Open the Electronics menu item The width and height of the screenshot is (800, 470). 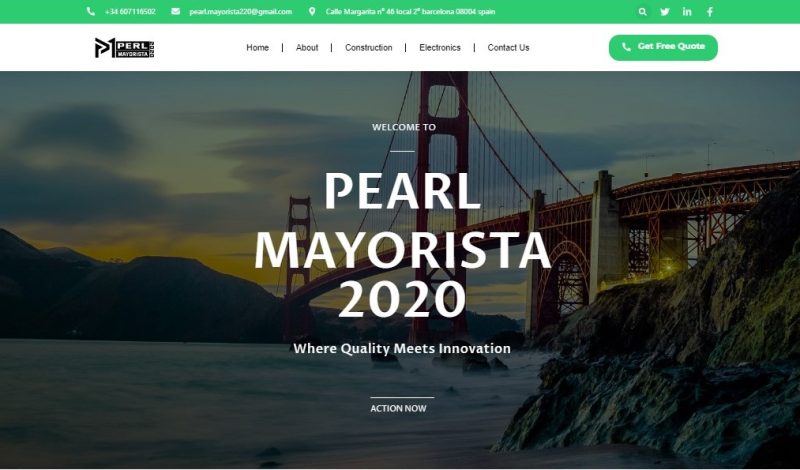[440, 47]
